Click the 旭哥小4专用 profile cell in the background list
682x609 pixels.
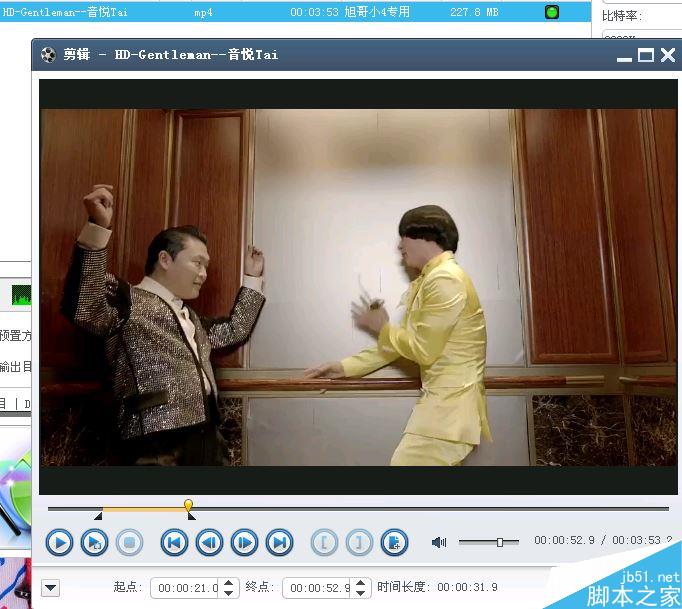377,12
